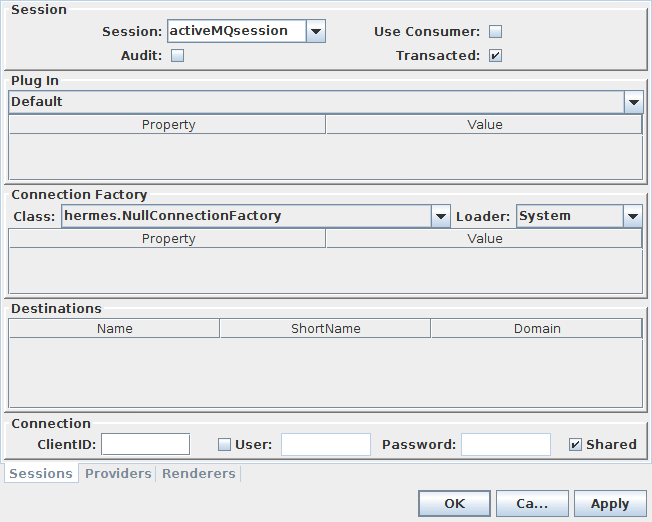Open the Connection Factory Class dropdown
This screenshot has width=652, height=522.
[441, 216]
